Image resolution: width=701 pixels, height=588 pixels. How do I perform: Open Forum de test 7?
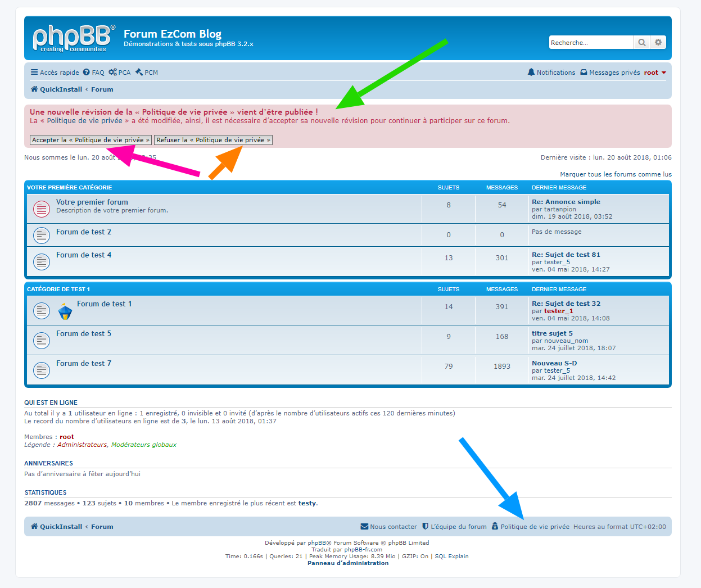pyautogui.click(x=84, y=364)
